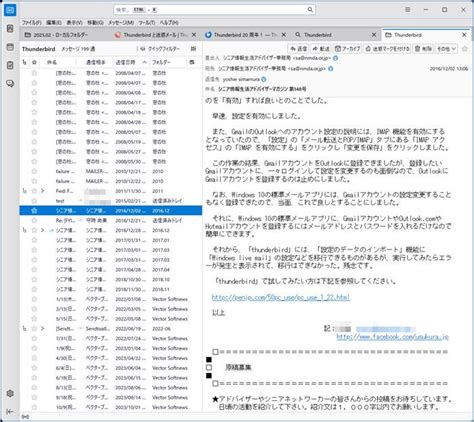This screenshot has height=422, width=474.
Task: Open the Address Book from spaces toolbar
Action: [10, 29]
